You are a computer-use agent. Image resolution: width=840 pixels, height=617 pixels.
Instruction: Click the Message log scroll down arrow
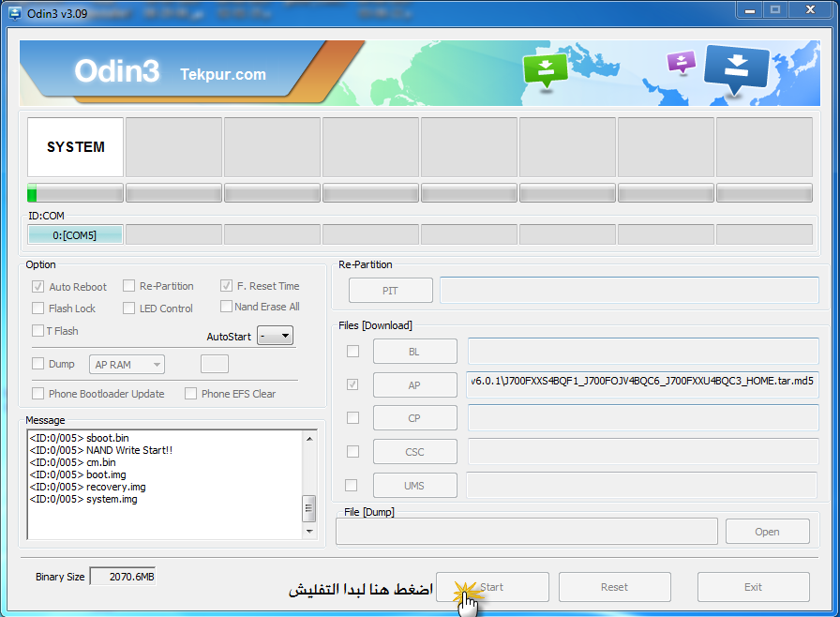[x=309, y=532]
